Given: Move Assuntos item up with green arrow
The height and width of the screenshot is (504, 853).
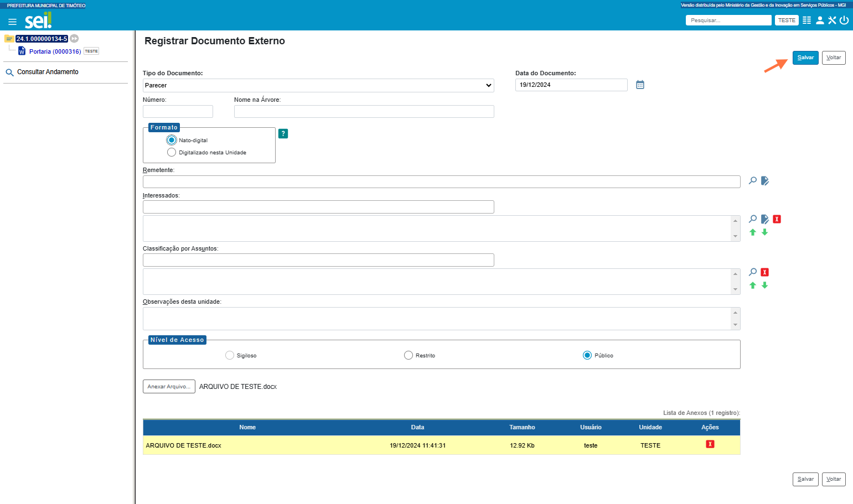Looking at the screenshot, I should [x=753, y=285].
